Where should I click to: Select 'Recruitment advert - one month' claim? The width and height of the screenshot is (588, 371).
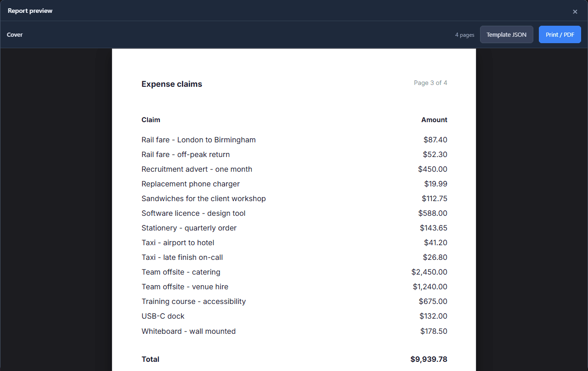point(197,169)
